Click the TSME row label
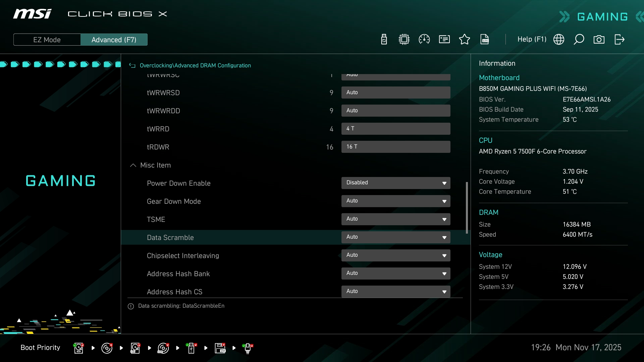Screen dimensions: 644x362 tap(156, 220)
